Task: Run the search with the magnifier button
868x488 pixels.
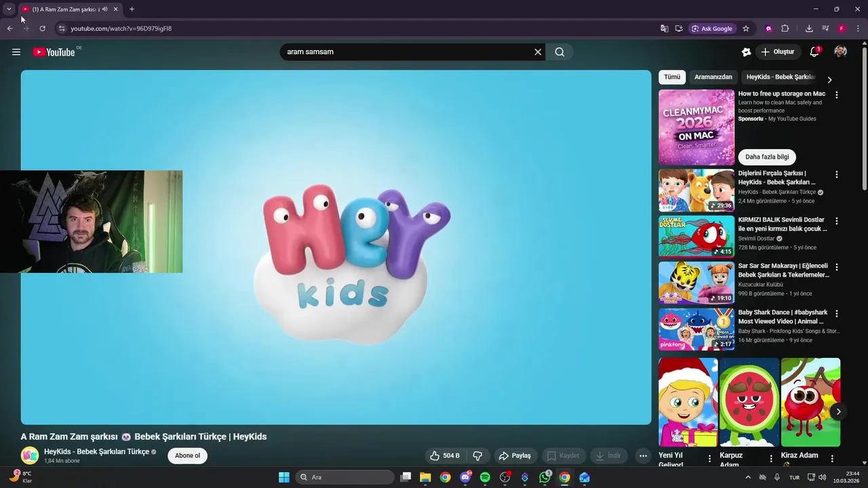Action: tap(559, 52)
